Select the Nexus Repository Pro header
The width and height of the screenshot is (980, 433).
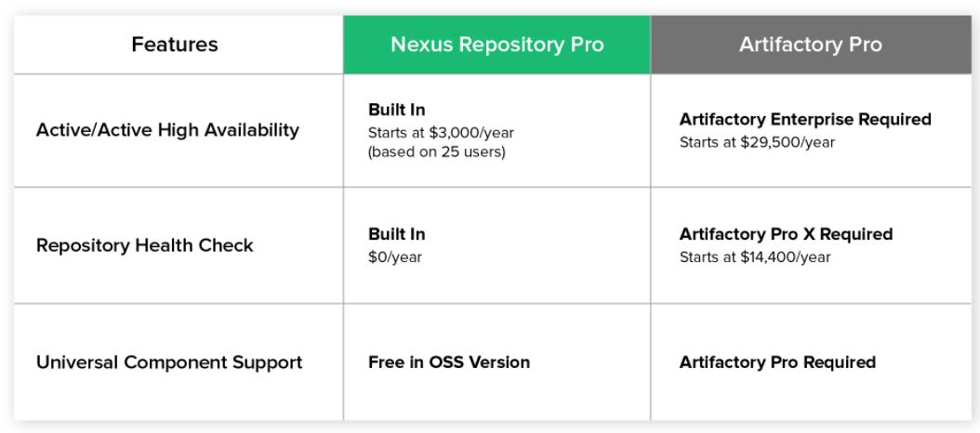tap(497, 45)
